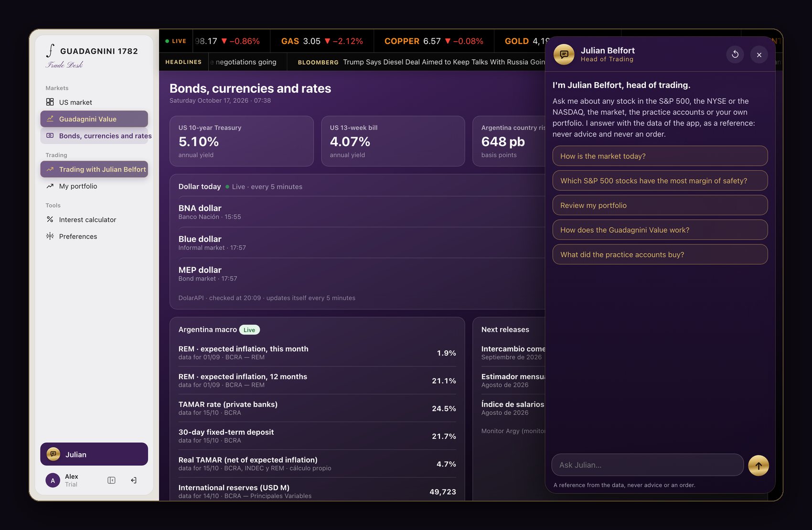The height and width of the screenshot is (530, 812).
Task: Open US market in the sidebar
Action: point(94,102)
